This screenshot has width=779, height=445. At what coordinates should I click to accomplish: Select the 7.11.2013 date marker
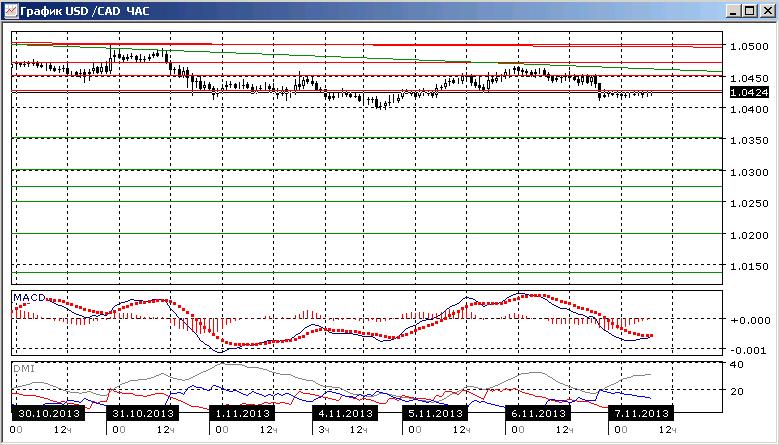tap(641, 413)
